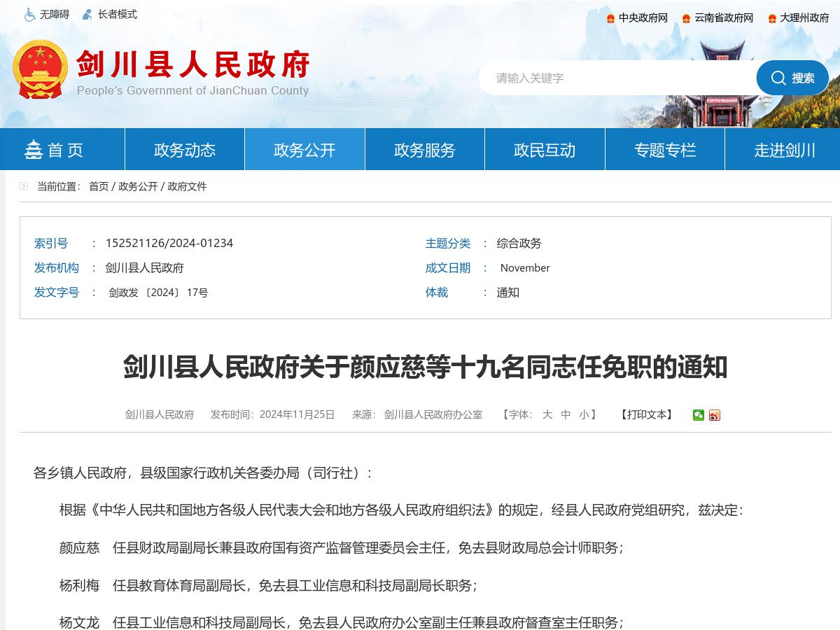Click the magnifier icon in search box
840x630 pixels.
click(x=778, y=78)
